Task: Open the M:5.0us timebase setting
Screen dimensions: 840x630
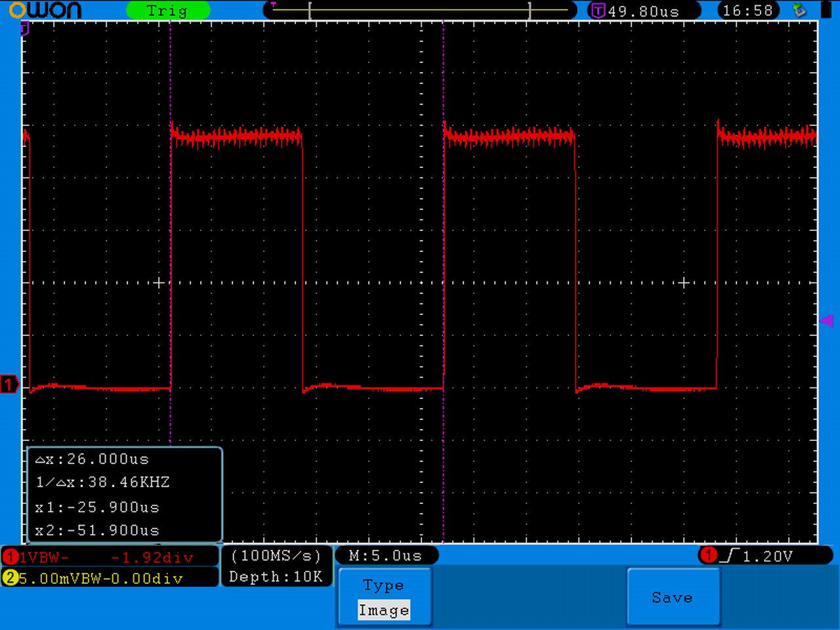Action: (x=385, y=556)
